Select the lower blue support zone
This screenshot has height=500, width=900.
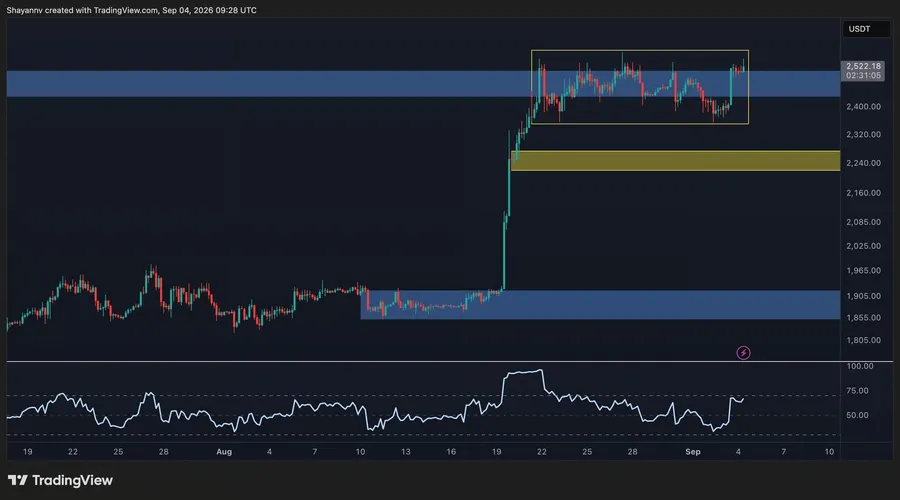point(600,305)
